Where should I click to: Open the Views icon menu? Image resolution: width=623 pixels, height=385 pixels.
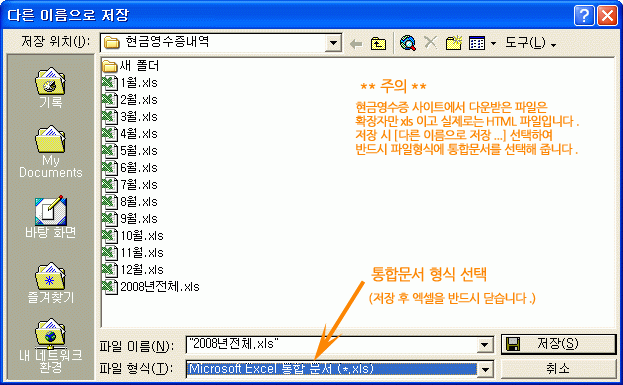[482, 43]
